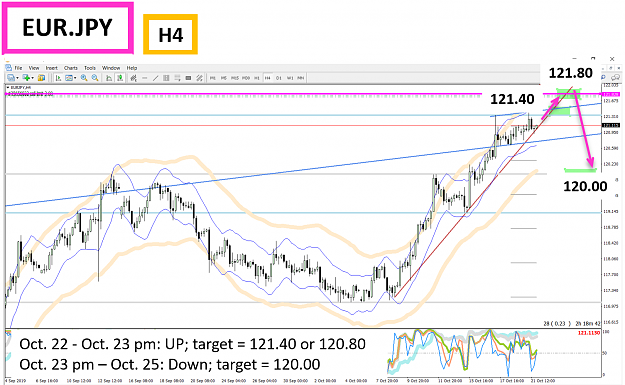The image size is (625, 385).
Task: Click the magenta order price label on axis
Action: [x=611, y=94]
